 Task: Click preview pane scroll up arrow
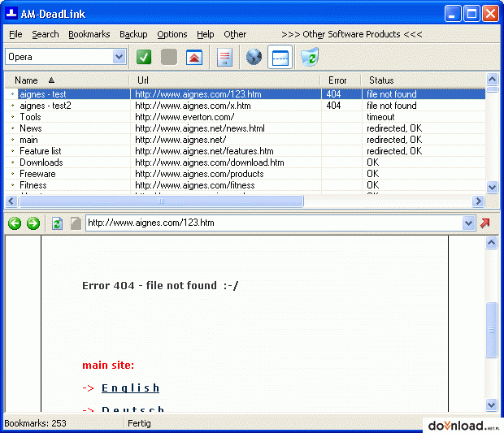pyautogui.click(x=492, y=243)
